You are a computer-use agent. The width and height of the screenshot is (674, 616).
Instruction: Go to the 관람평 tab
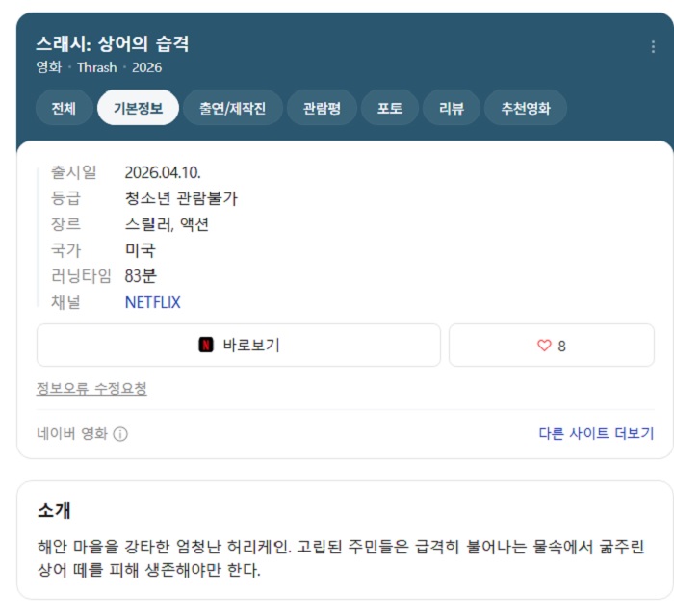tap(322, 108)
